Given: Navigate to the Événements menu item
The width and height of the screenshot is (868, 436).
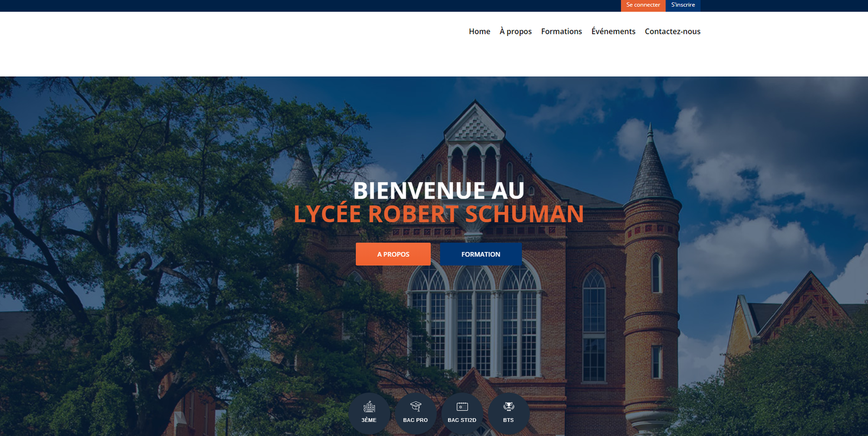Looking at the screenshot, I should pyautogui.click(x=614, y=31).
